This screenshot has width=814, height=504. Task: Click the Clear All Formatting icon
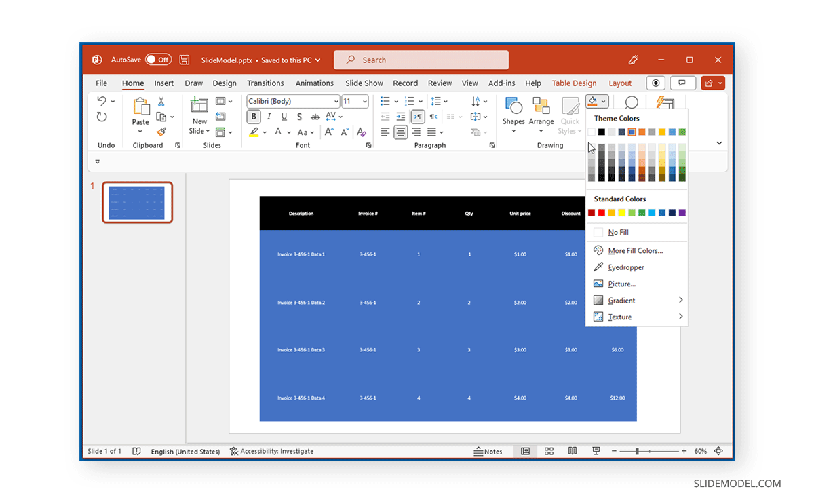pos(362,132)
